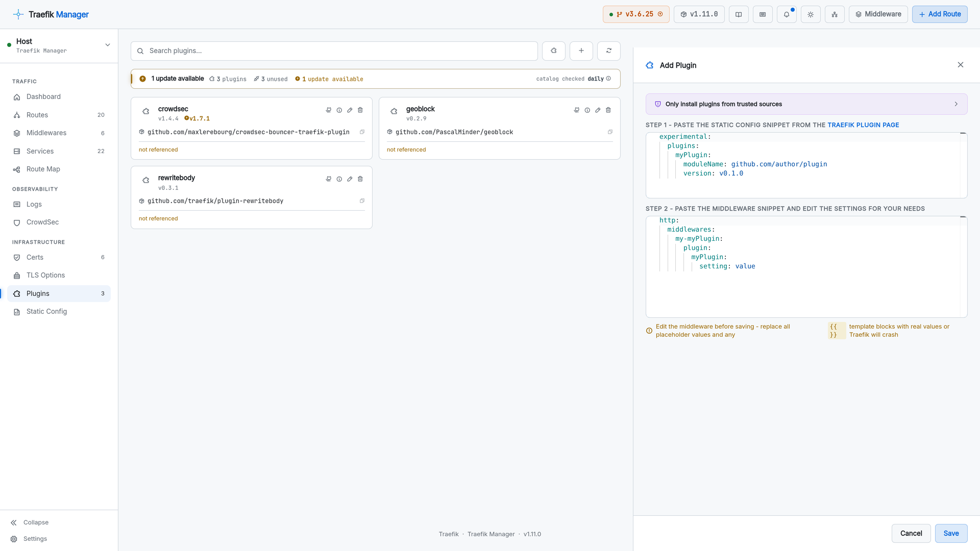Expand the trusted sources warning

click(806, 104)
